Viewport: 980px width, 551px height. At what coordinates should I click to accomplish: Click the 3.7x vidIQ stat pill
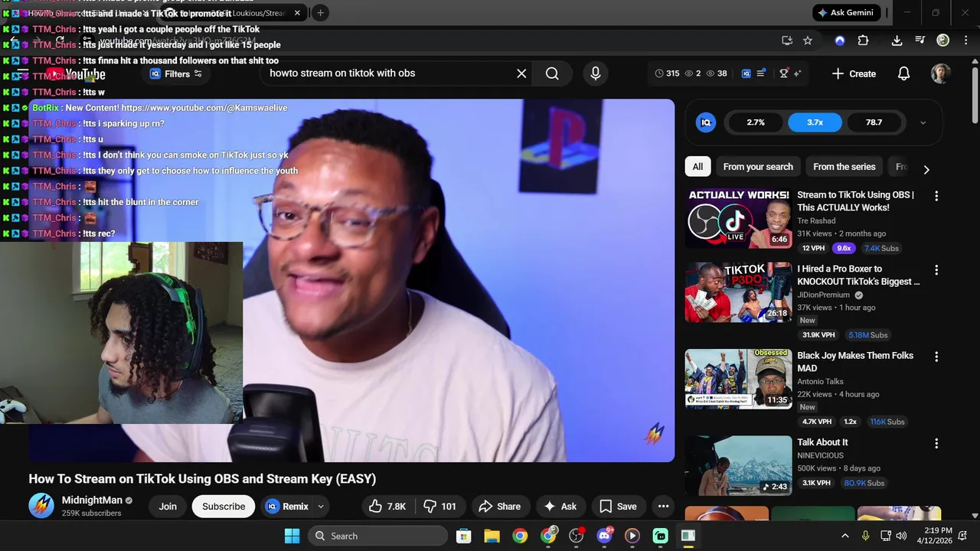click(x=815, y=122)
